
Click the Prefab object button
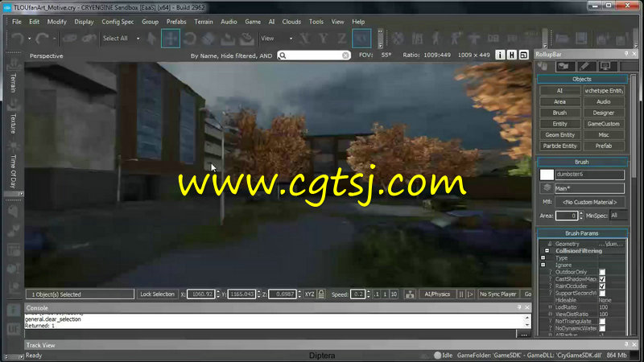(x=604, y=146)
